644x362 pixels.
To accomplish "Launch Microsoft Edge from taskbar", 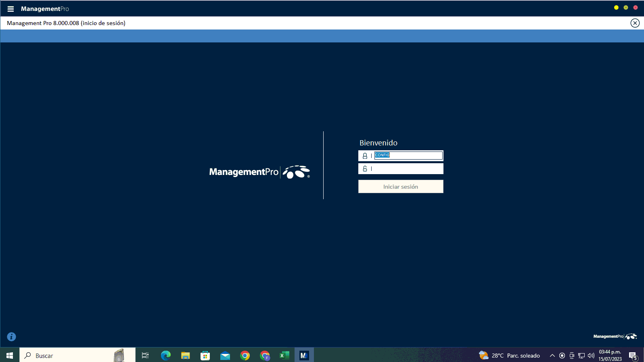I will pyautogui.click(x=165, y=356).
